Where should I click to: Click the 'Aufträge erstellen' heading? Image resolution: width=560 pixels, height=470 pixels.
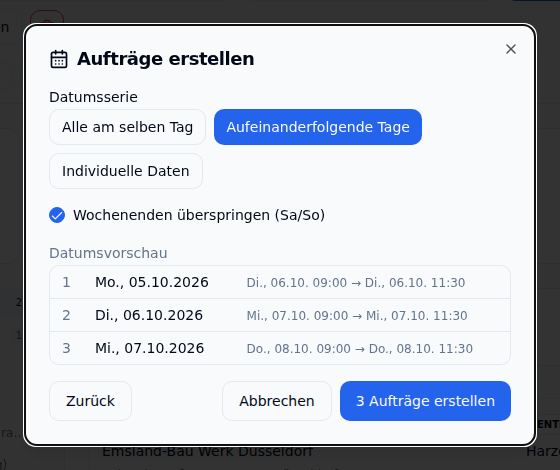pyautogui.click(x=166, y=59)
